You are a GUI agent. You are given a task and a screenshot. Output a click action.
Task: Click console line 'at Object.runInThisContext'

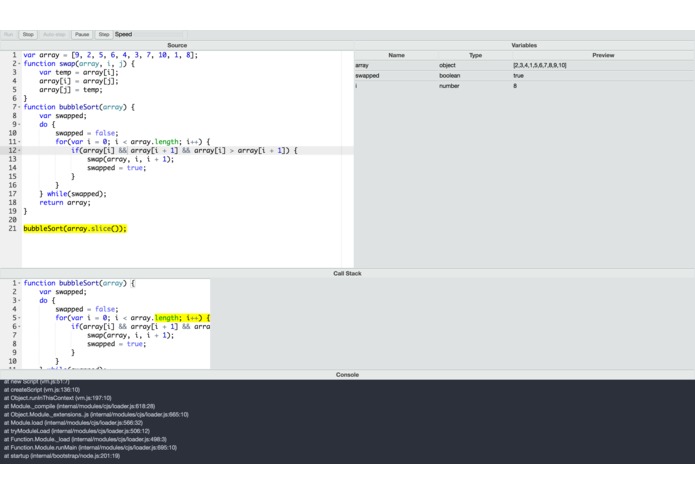pos(58,398)
